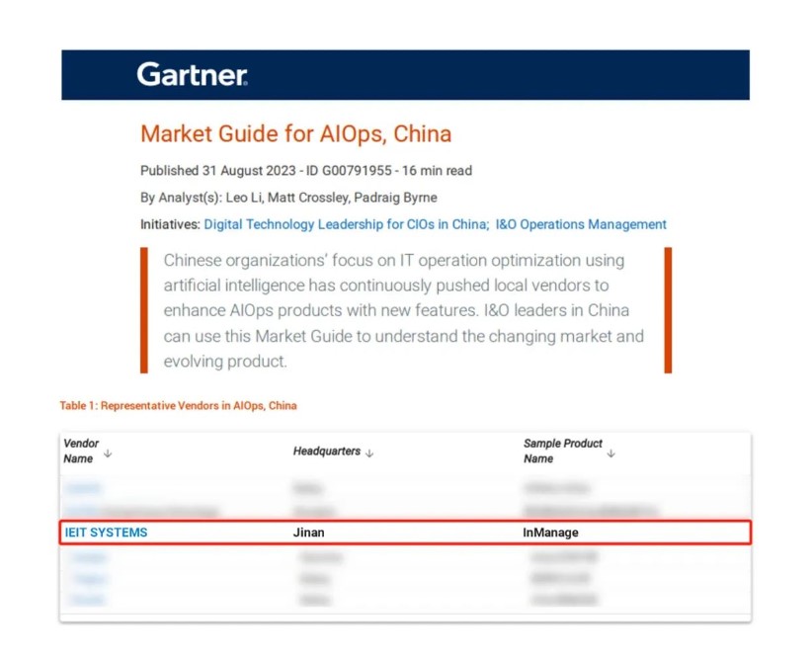The image size is (812, 657).
Task: Click the Gartner logo in the banner
Action: [x=192, y=74]
